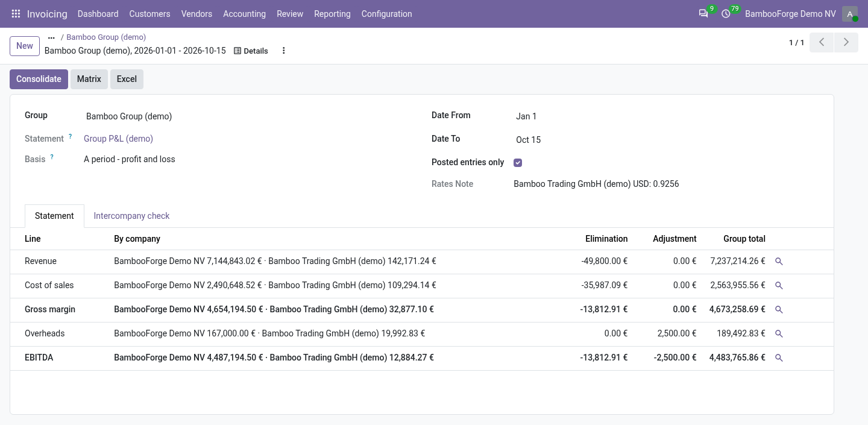The image size is (868, 425).
Task: Create a New record
Action: pyautogui.click(x=25, y=46)
